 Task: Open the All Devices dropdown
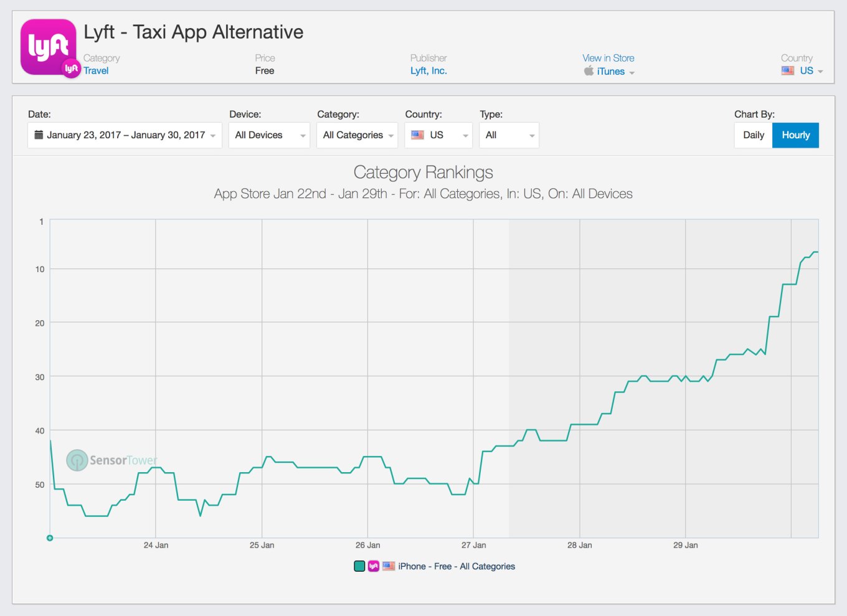pos(269,135)
